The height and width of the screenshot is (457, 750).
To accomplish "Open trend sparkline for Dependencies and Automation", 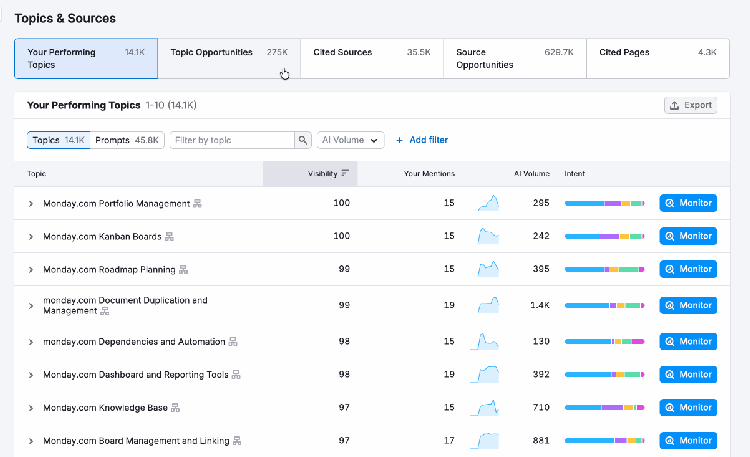I will tap(484, 342).
